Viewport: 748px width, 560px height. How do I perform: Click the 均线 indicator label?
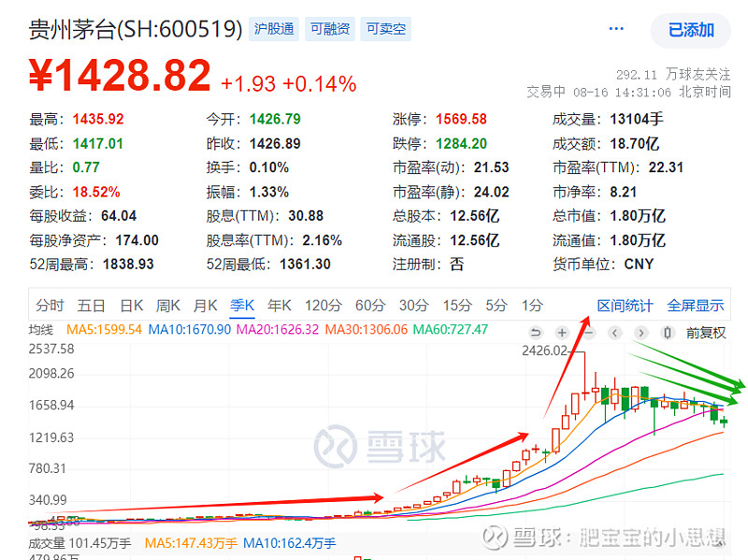tap(41, 330)
